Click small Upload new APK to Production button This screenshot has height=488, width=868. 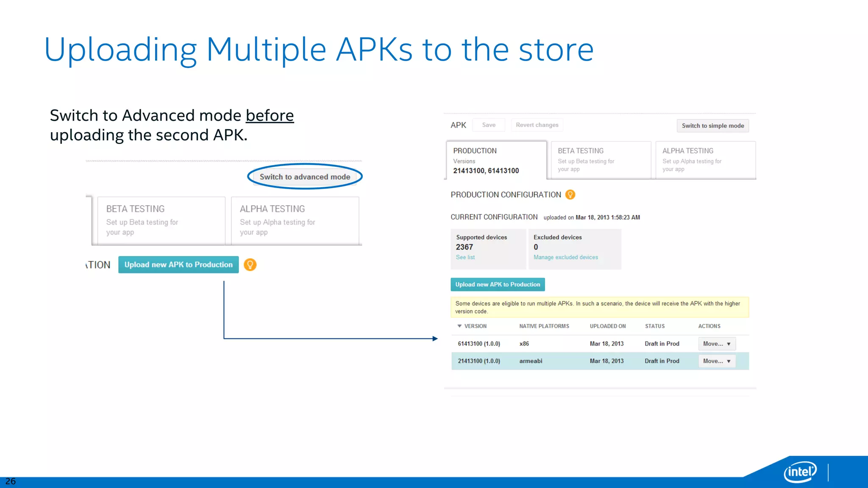(498, 285)
